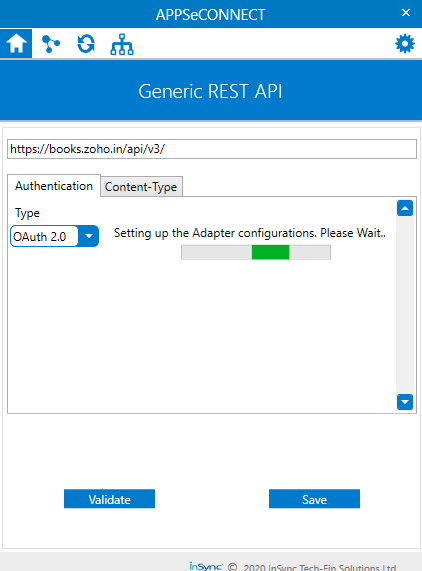Click the sync refresh arrows icon

(86, 44)
